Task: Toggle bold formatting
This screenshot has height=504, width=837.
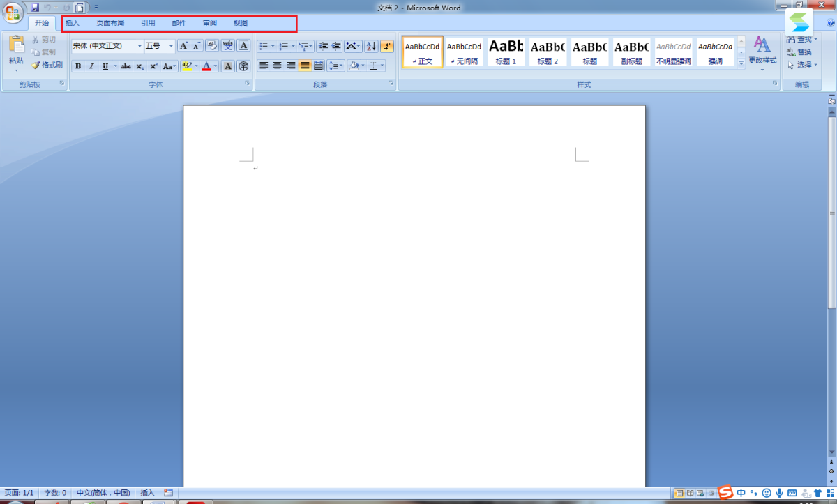Action: point(78,66)
